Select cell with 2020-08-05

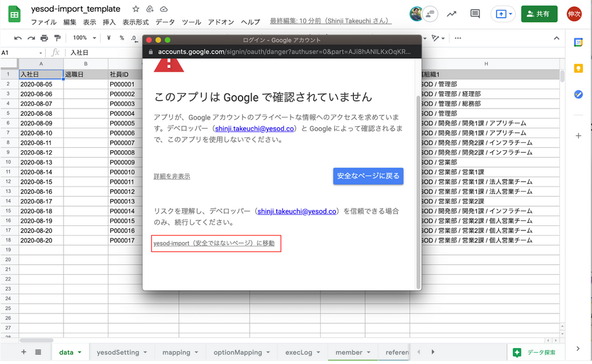pos(41,84)
